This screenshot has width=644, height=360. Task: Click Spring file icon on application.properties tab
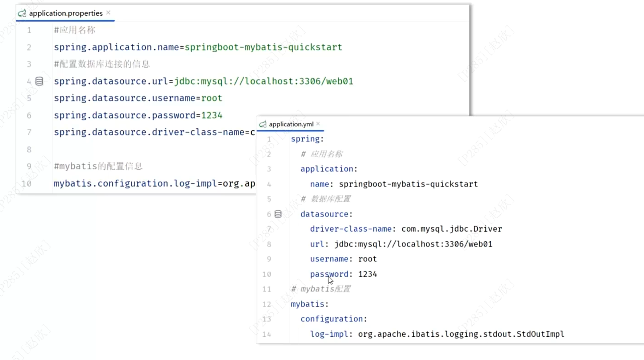pyautogui.click(x=22, y=13)
